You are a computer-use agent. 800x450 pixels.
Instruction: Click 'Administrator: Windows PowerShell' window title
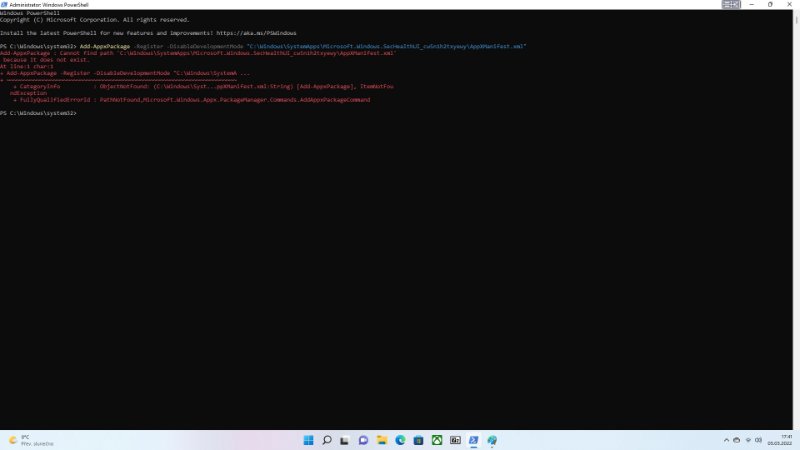49,5
